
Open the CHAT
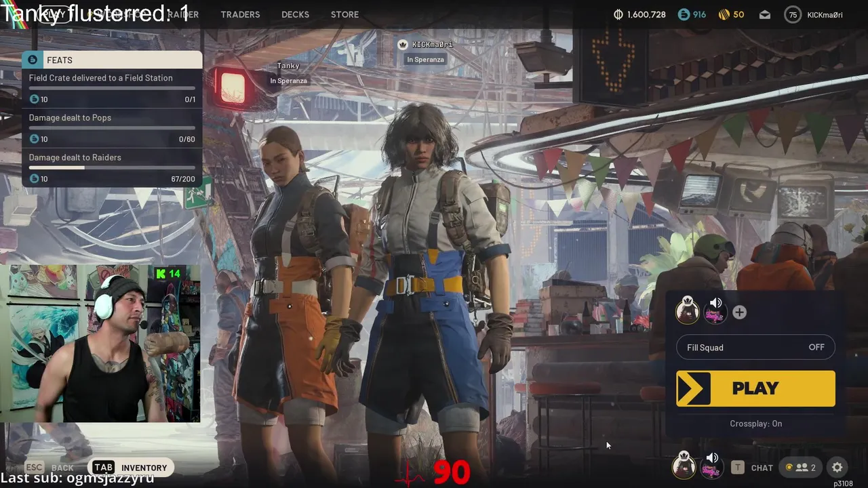tap(762, 468)
